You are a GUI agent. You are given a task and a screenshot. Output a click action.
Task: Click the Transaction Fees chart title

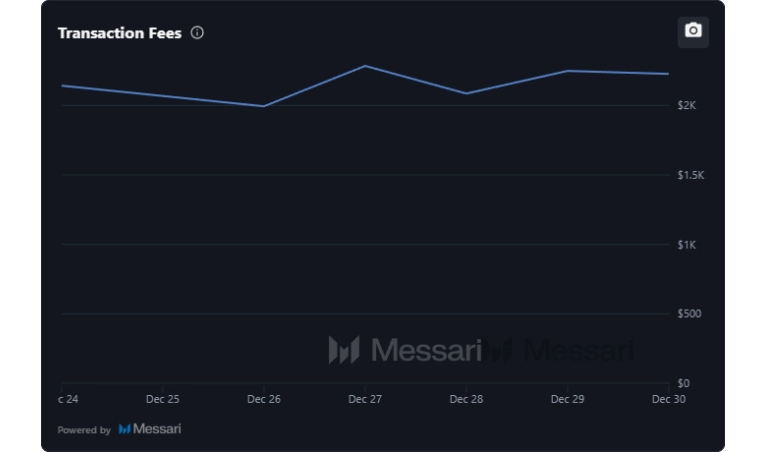pyautogui.click(x=119, y=33)
